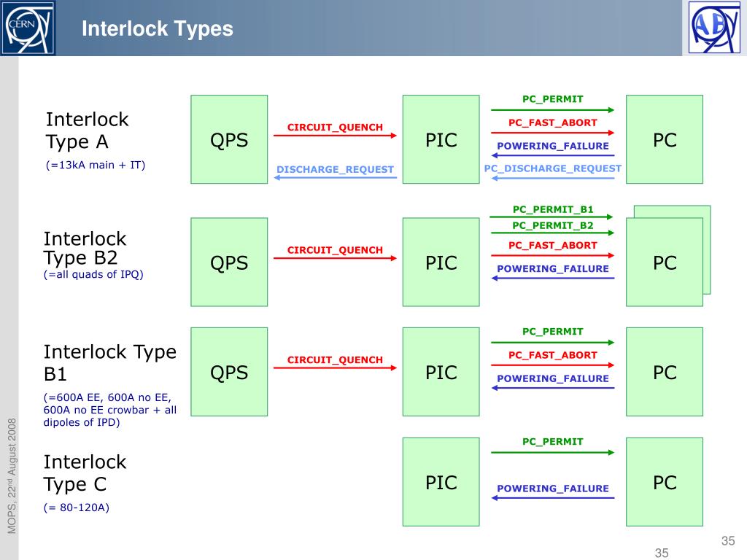Click the AB department logo
Viewport: 747px width, 560px height.
(714, 28)
